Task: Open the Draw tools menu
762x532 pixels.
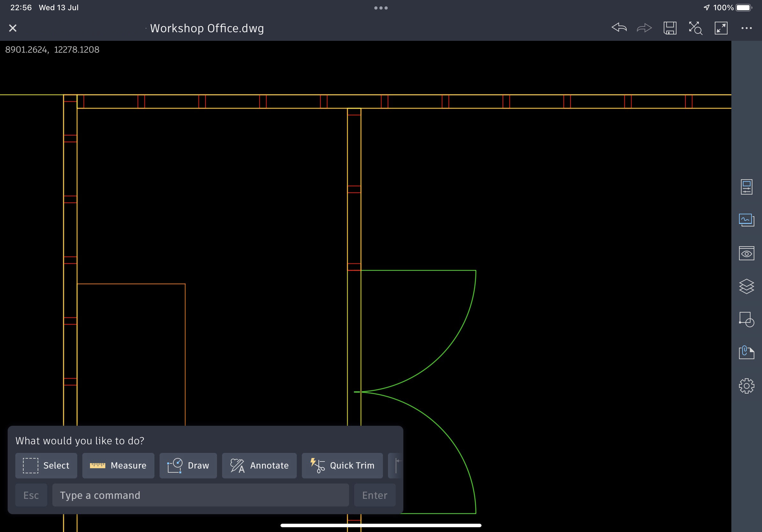Action: (188, 465)
